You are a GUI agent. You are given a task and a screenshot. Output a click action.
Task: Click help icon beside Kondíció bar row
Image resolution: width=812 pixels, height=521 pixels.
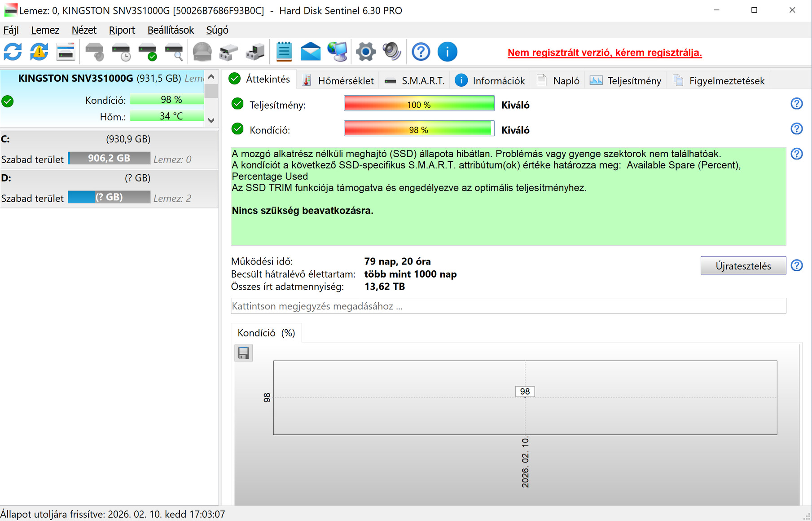(x=797, y=129)
